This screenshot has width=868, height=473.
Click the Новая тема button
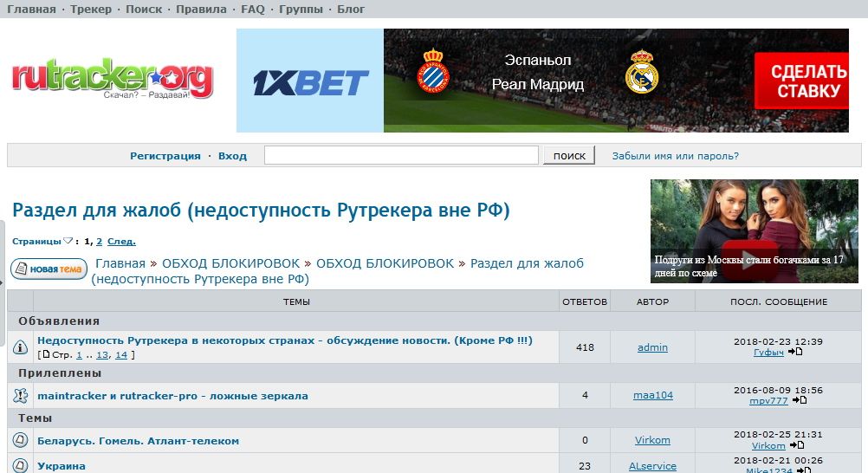[49, 269]
